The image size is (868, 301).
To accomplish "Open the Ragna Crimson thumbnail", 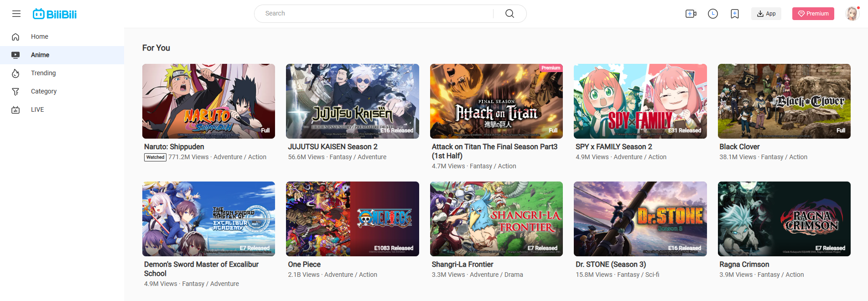I will pos(784,218).
